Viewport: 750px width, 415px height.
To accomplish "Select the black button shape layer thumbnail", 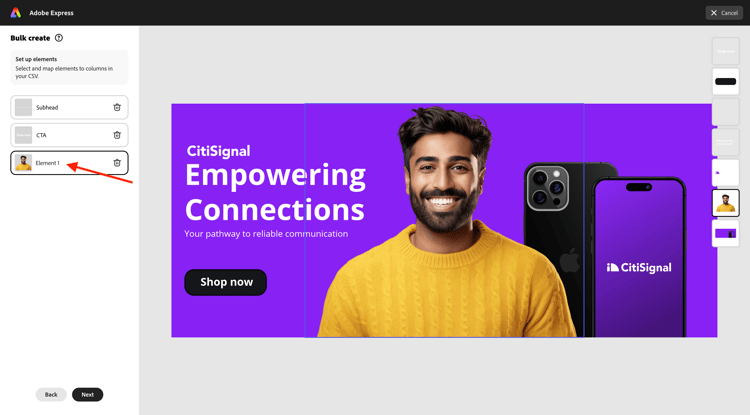I will (x=726, y=81).
